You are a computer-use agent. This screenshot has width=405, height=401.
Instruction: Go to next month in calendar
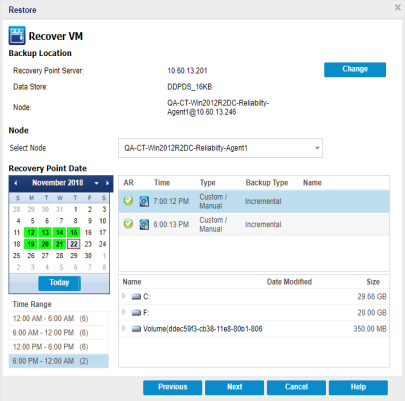coord(107,183)
